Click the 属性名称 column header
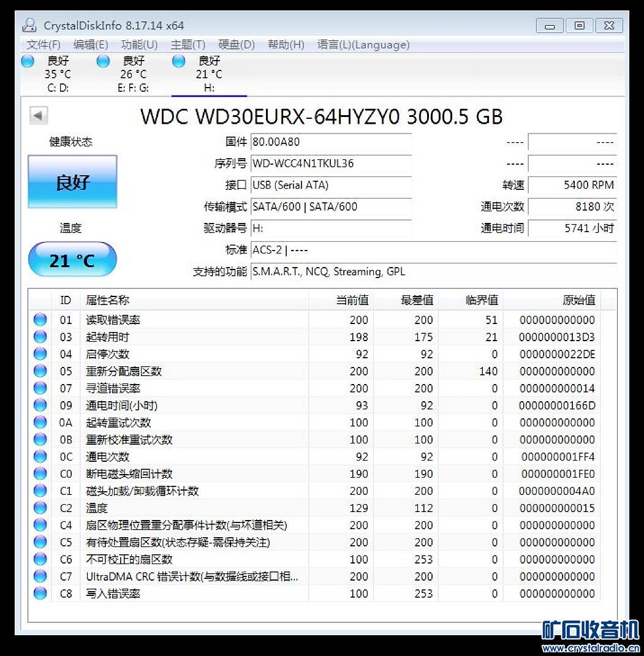This screenshot has width=644, height=656. [x=194, y=300]
